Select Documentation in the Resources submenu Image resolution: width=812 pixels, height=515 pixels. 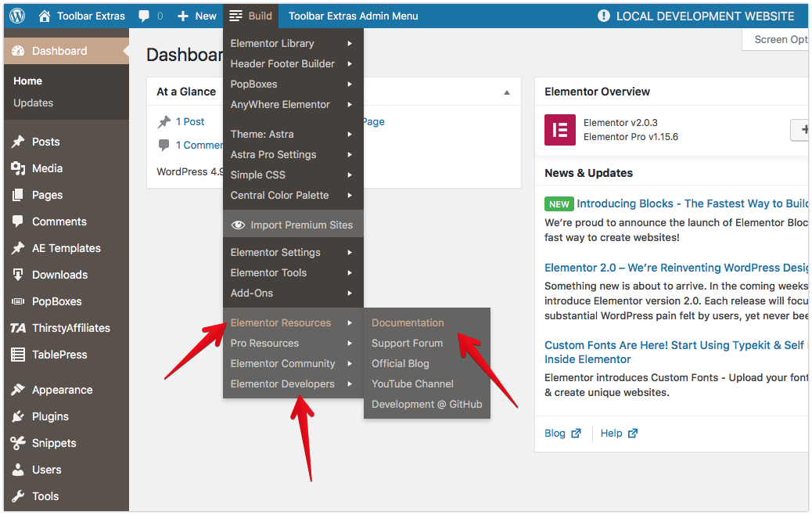[408, 322]
